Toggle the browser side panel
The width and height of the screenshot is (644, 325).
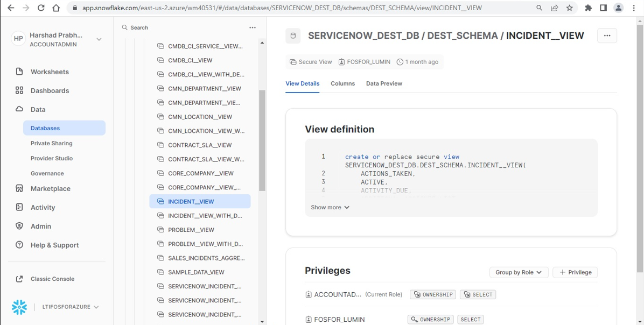pyautogui.click(x=603, y=8)
